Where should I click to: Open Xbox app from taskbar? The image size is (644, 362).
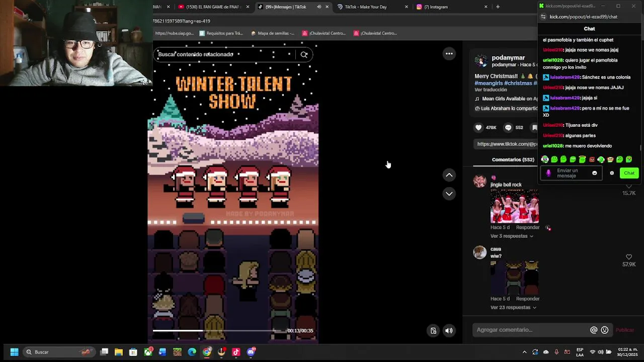(x=148, y=352)
